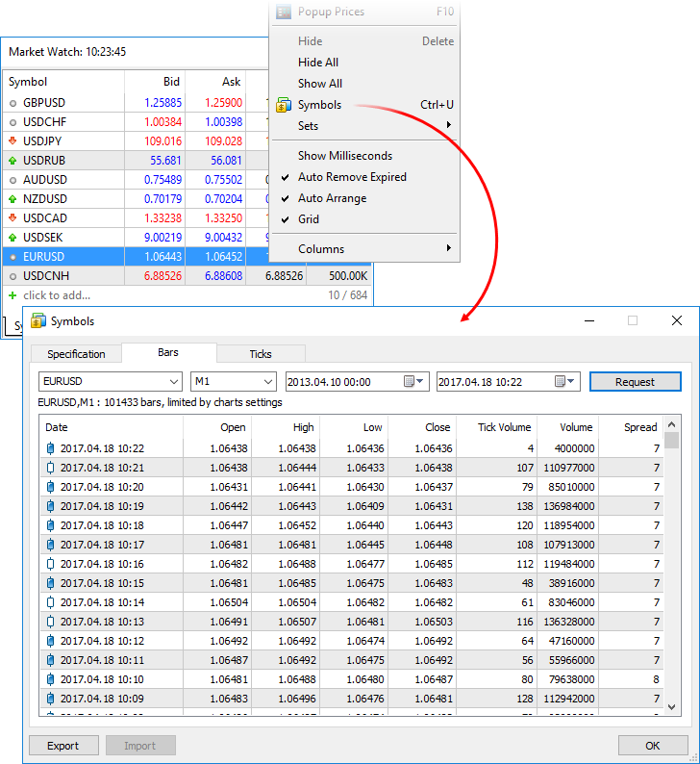Click the Symbol column header in Market Watch
This screenshot has height=764, width=700.
click(63, 82)
